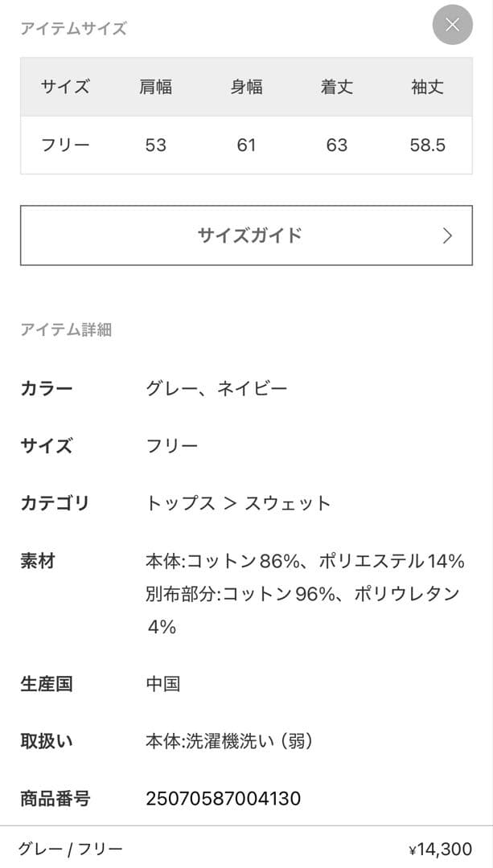Open the サイズガイド page
The height and width of the screenshot is (868, 493).
point(246,235)
